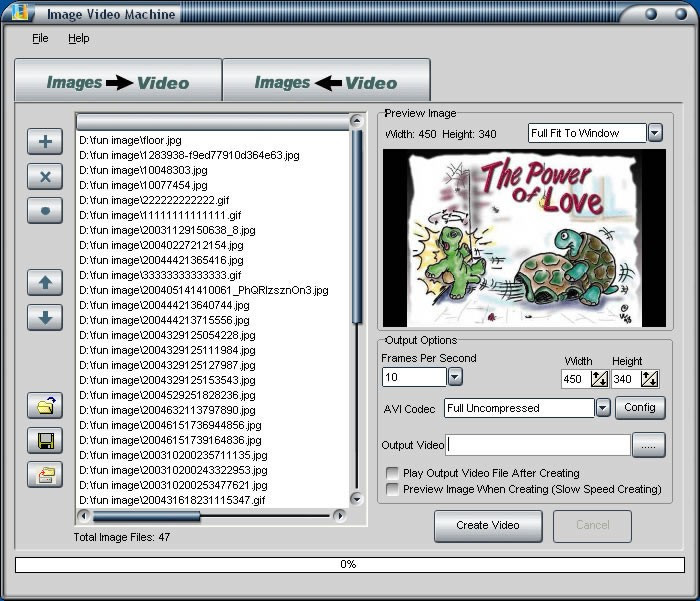Click the file list scroll down arrow

pyautogui.click(x=356, y=499)
